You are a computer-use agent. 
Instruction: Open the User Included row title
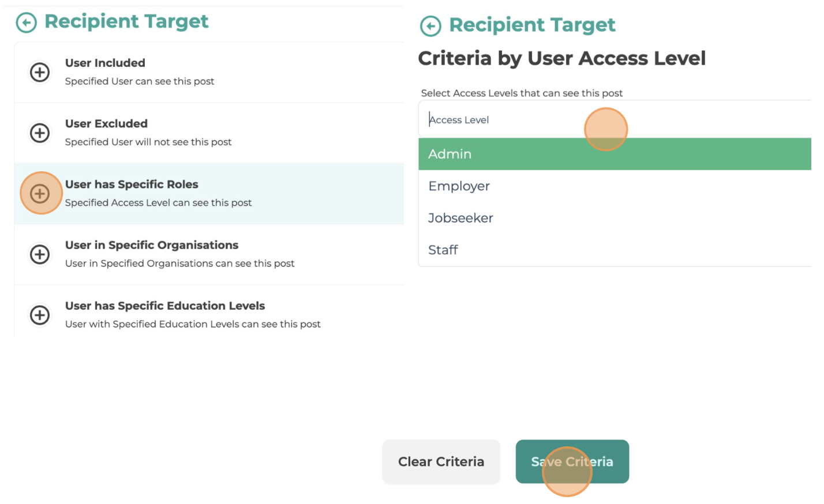(105, 63)
